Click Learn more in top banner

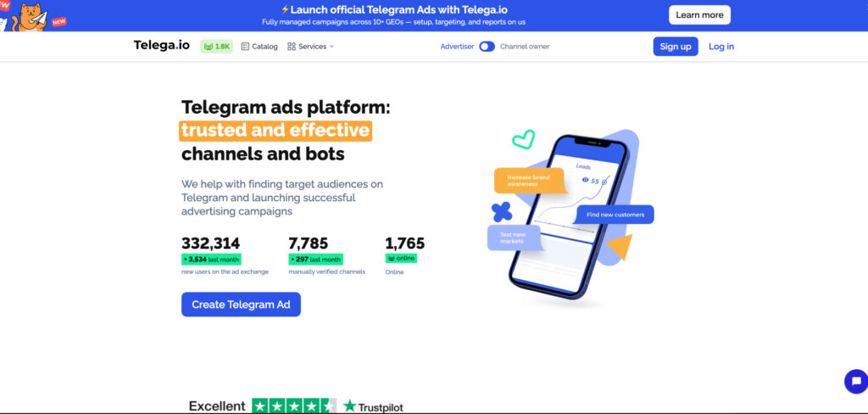pyautogui.click(x=699, y=15)
